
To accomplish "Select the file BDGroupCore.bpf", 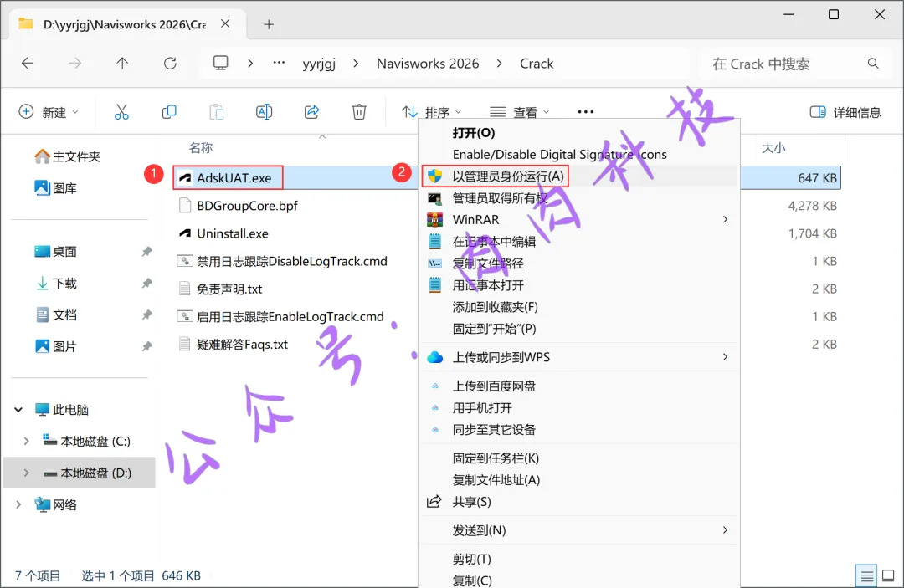I will (x=247, y=206).
